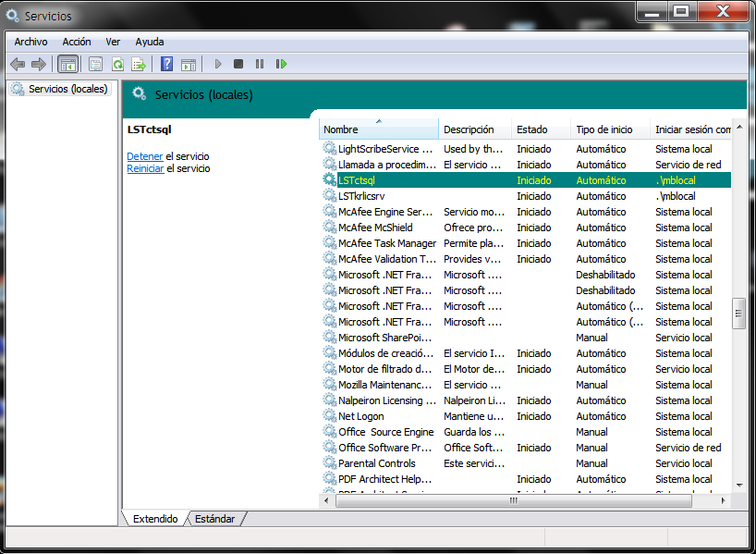
Task: Toggle the action pane toolbar icon
Action: coord(189,64)
